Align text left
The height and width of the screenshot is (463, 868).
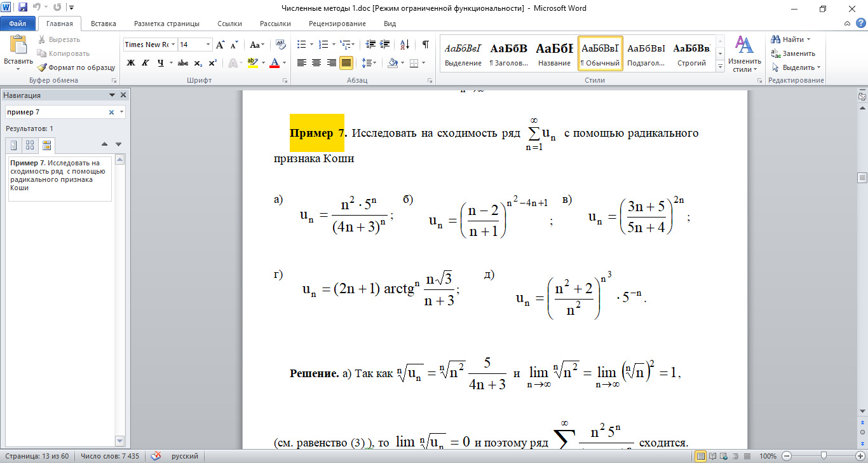coord(301,63)
